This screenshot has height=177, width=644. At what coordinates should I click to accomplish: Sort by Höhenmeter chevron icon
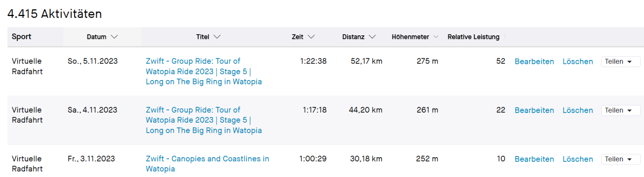(x=436, y=37)
